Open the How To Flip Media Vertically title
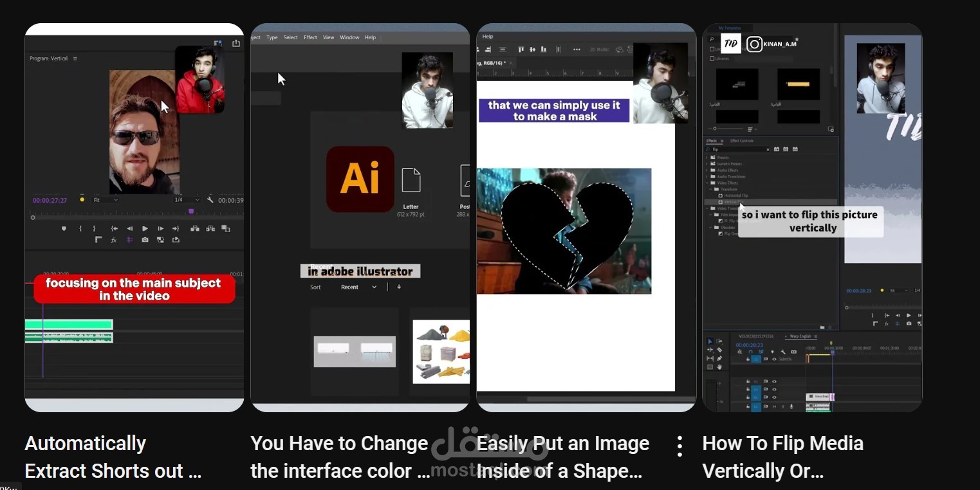The width and height of the screenshot is (980, 490). click(782, 457)
